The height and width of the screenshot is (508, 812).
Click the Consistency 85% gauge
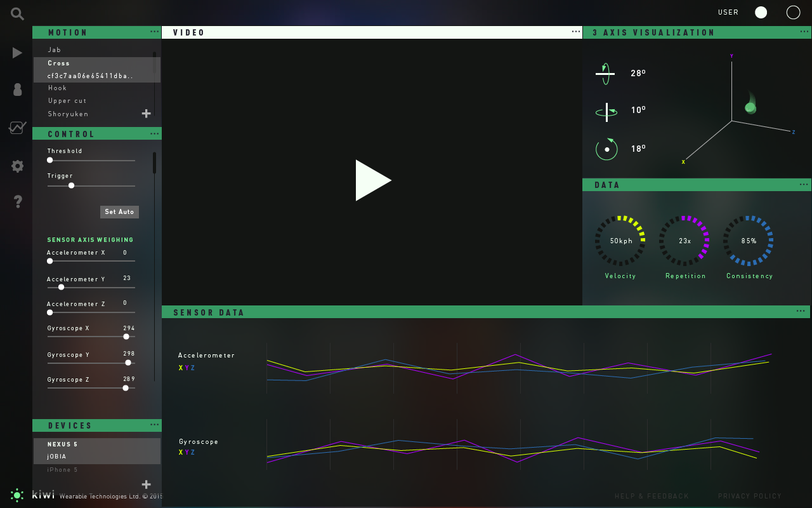coord(749,241)
